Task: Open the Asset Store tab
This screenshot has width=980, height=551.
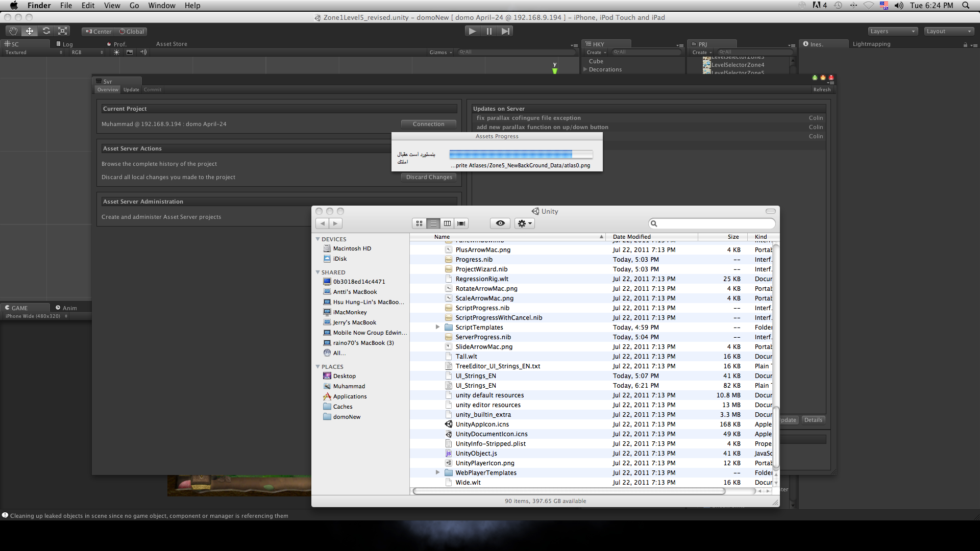Action: coord(171,44)
